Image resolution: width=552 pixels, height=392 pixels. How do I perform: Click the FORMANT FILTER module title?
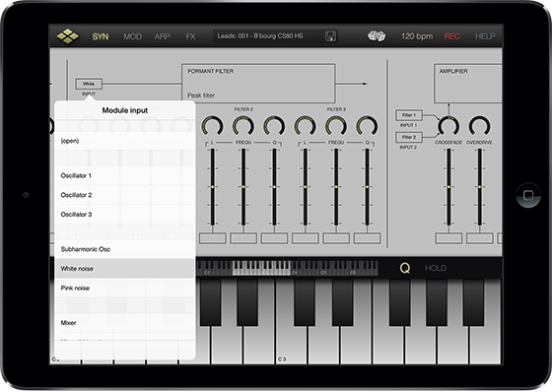[211, 72]
